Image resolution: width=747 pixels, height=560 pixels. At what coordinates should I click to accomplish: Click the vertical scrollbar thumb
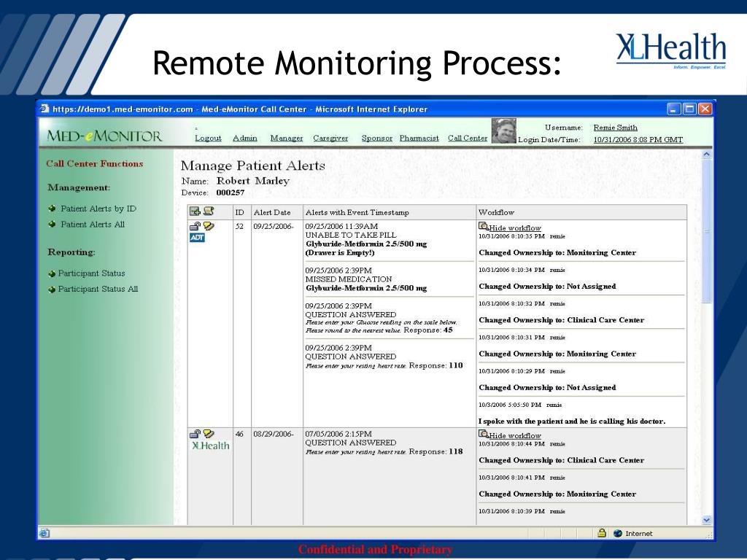[x=707, y=231]
